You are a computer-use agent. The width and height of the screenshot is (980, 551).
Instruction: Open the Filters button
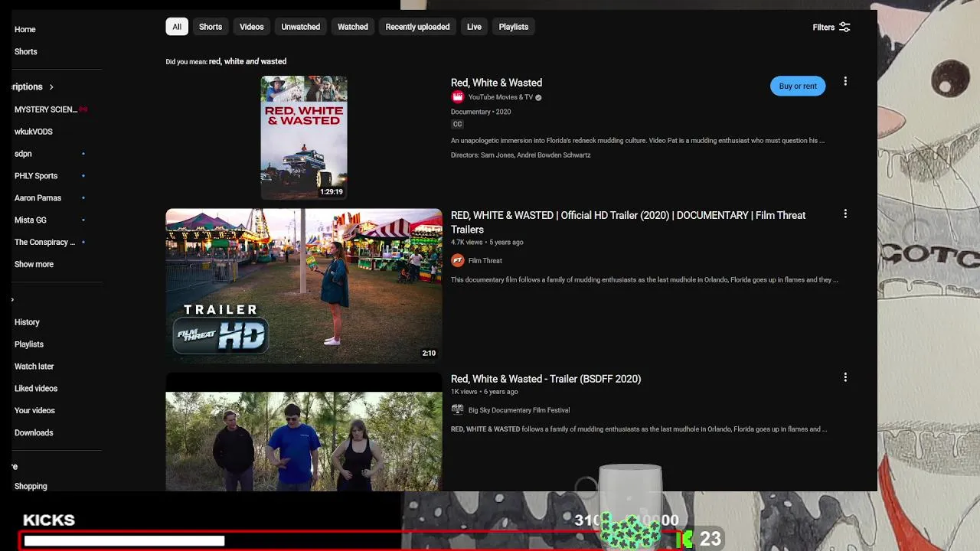tap(831, 27)
